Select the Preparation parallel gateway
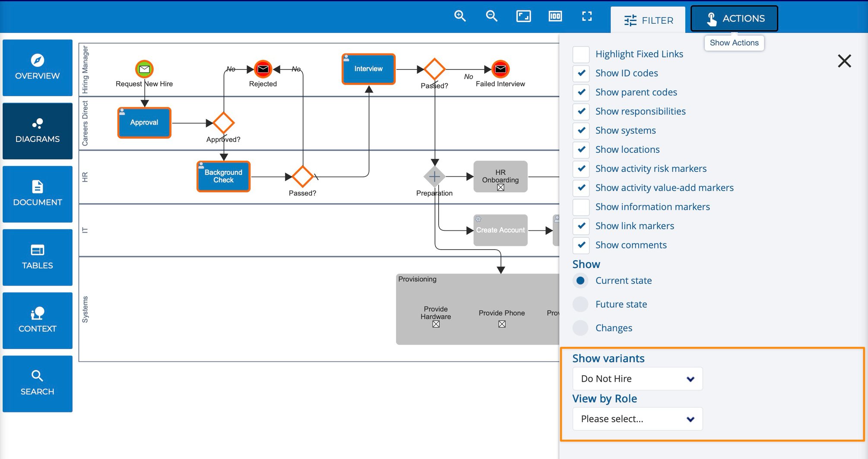Viewport: 868px width, 459px height. point(434,176)
